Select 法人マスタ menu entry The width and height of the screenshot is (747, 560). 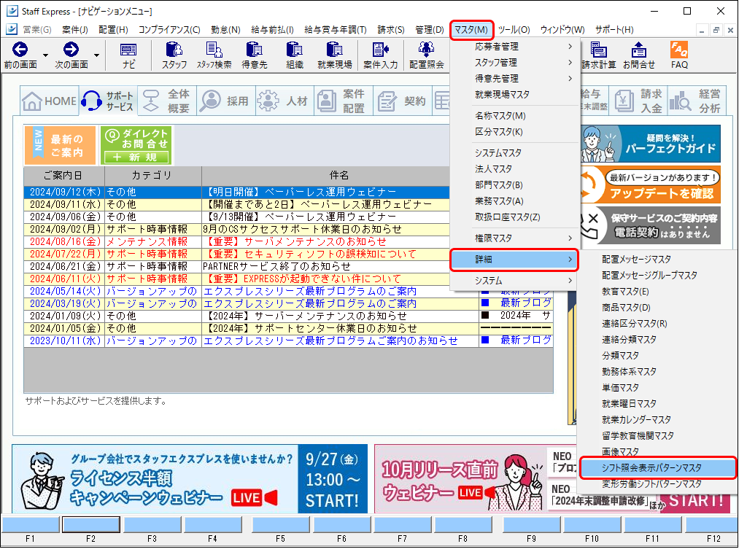click(x=514, y=169)
